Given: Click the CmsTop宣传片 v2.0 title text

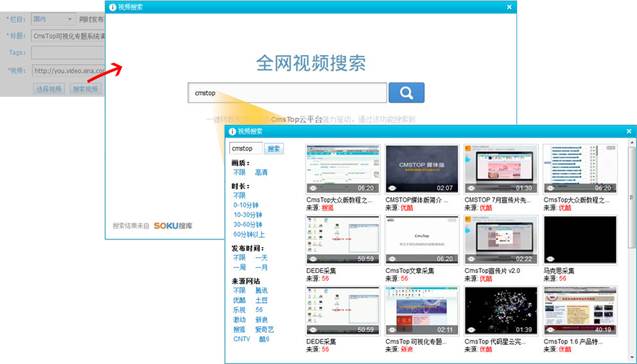Looking at the screenshot, I should click(492, 271).
